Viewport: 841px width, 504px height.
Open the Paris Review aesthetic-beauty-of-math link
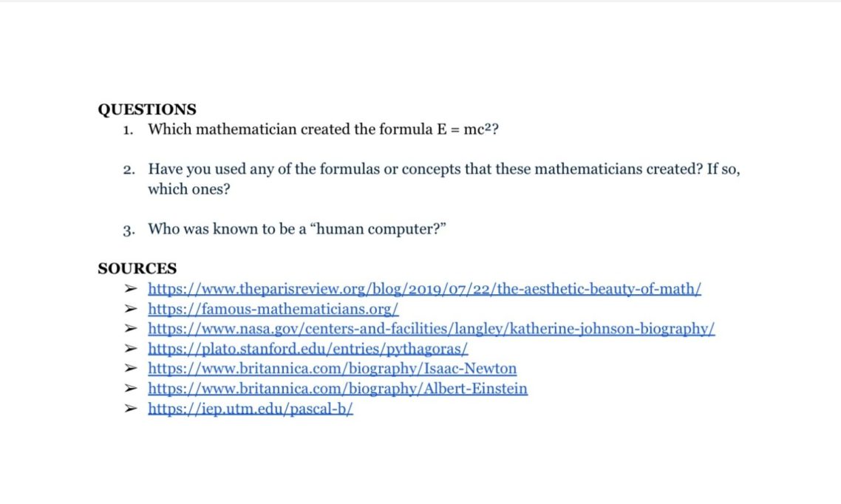[x=424, y=289]
